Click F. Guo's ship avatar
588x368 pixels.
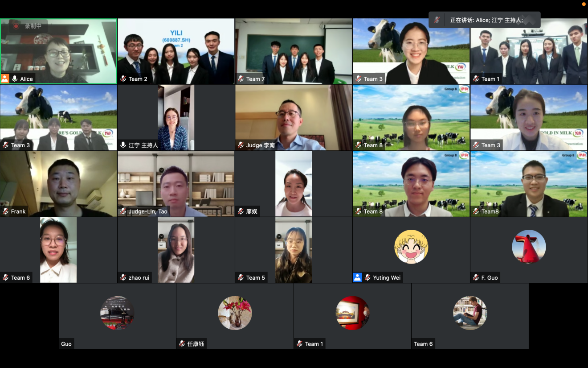click(x=528, y=247)
